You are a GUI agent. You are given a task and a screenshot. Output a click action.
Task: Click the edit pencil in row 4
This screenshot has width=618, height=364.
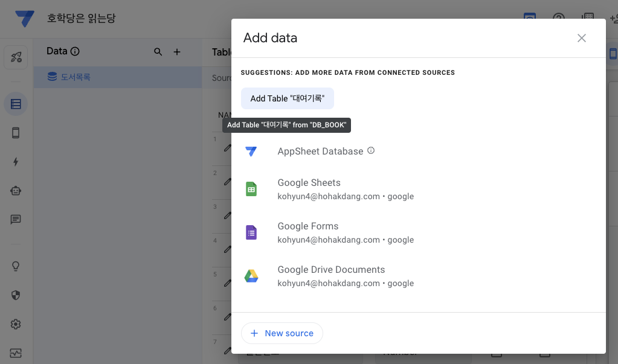click(x=227, y=249)
